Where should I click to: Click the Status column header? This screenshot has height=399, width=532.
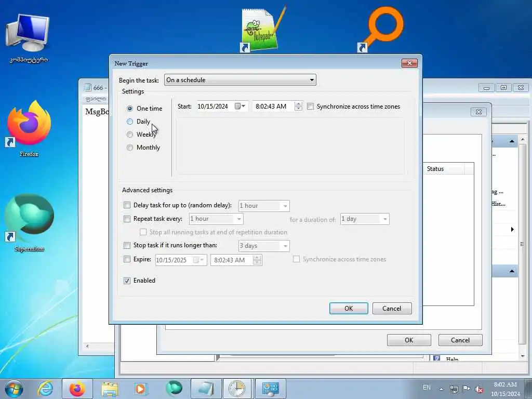pos(444,169)
